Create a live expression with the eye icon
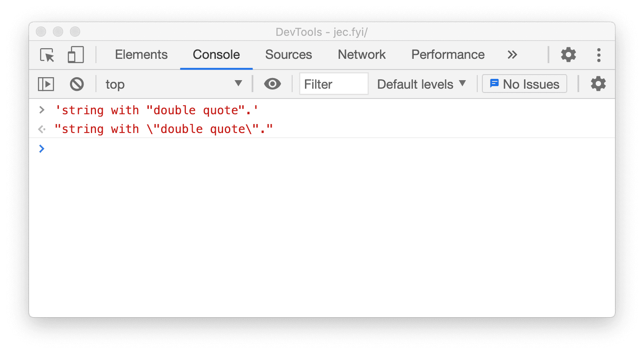This screenshot has width=644, height=353. (x=273, y=84)
